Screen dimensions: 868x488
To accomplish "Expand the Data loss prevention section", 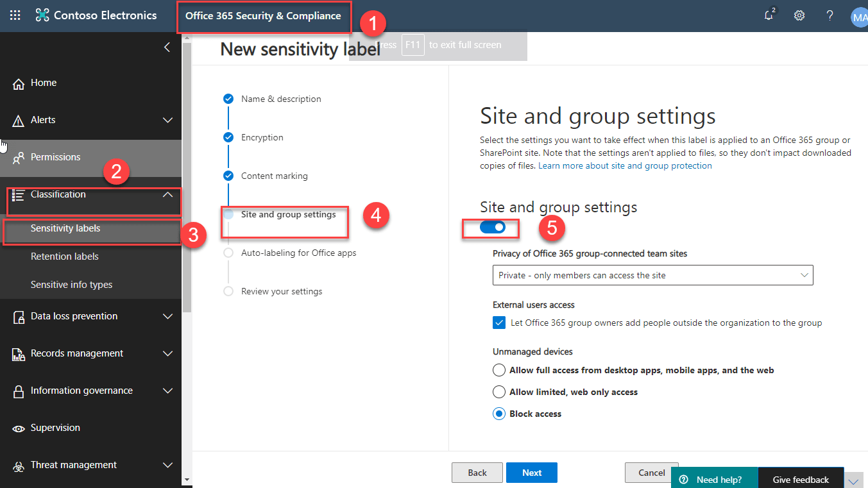I will pos(167,316).
